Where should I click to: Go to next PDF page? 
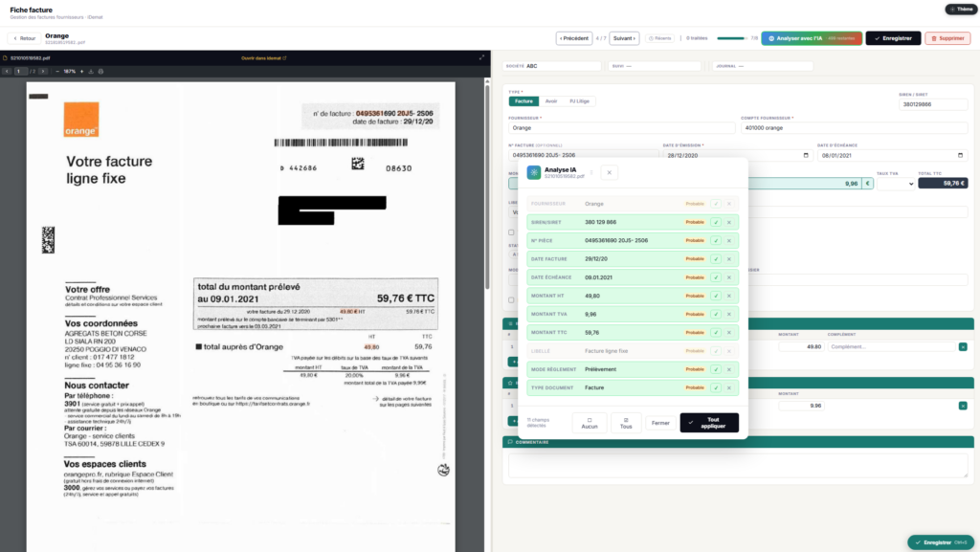click(42, 71)
